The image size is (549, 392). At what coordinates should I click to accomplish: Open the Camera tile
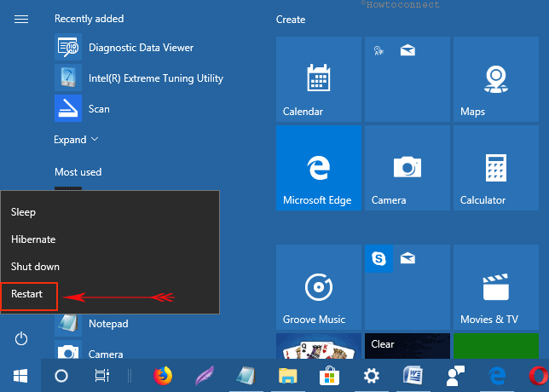pos(406,168)
